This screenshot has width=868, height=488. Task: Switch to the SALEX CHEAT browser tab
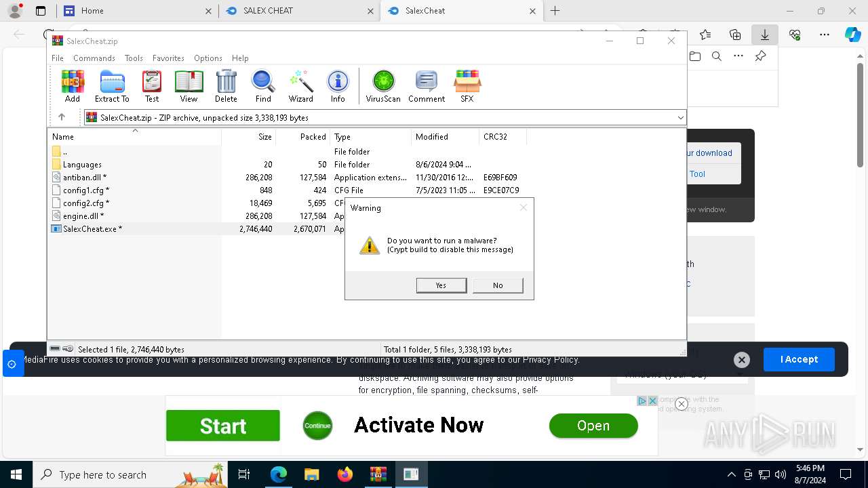[299, 11]
